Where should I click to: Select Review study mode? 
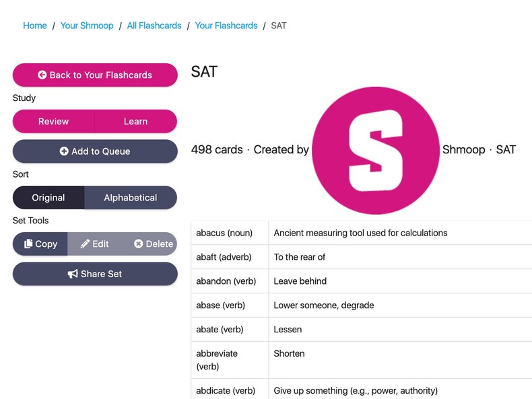pos(53,122)
